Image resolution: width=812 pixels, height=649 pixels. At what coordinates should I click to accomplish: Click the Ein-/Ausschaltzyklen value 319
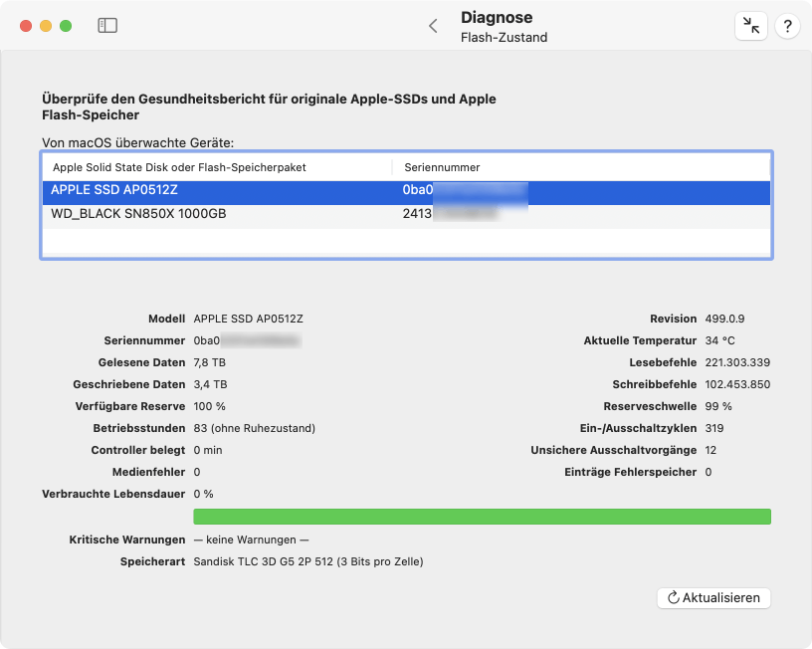[x=714, y=428]
